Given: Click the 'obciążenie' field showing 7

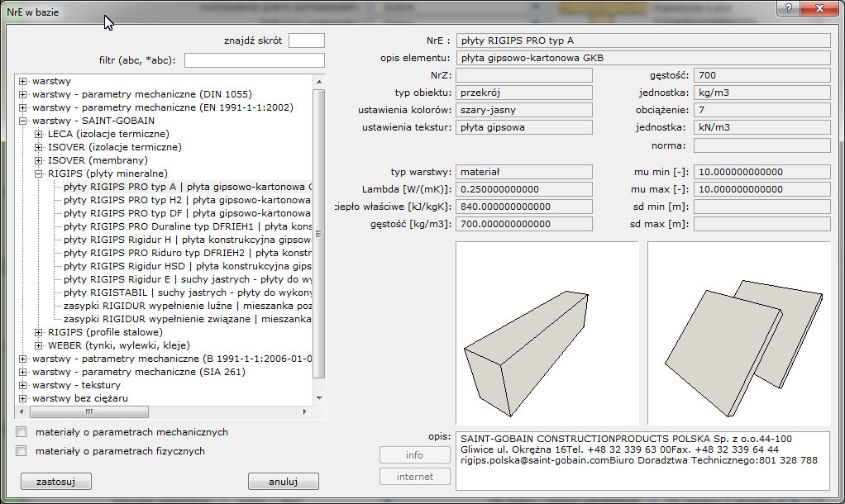Looking at the screenshot, I should tap(762, 110).
